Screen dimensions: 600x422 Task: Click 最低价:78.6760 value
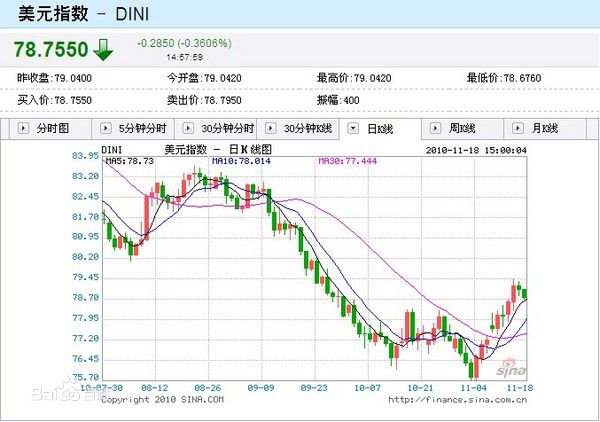pos(504,78)
